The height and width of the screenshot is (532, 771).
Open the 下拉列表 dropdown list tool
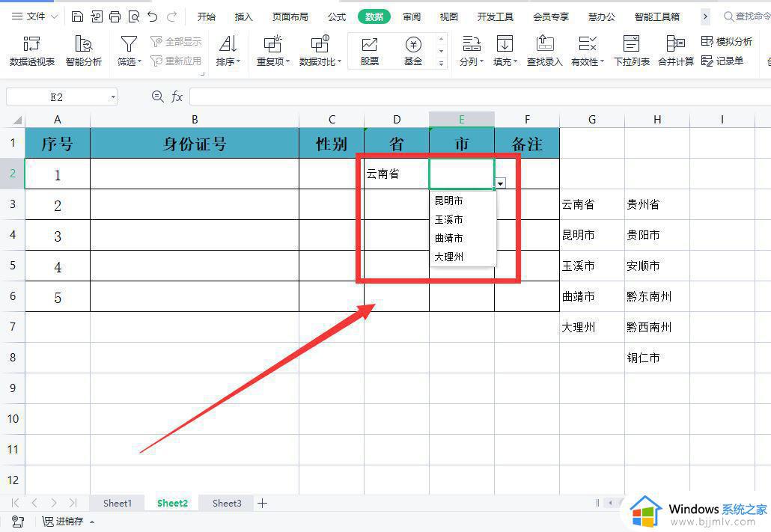click(x=631, y=51)
